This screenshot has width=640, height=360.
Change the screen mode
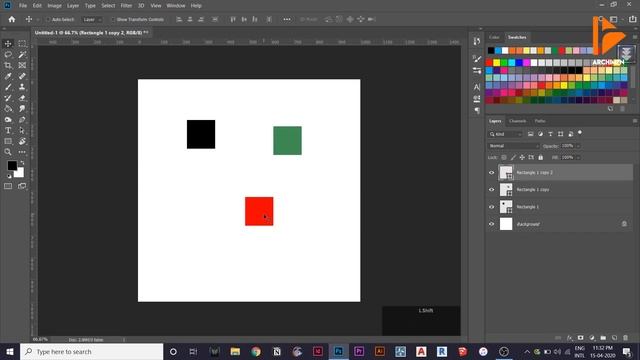click(22, 186)
